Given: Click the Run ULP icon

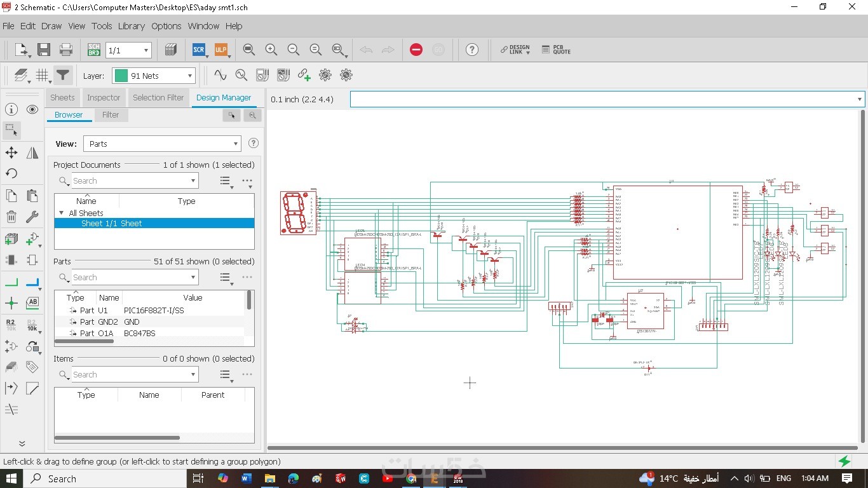Looking at the screenshot, I should 220,50.
